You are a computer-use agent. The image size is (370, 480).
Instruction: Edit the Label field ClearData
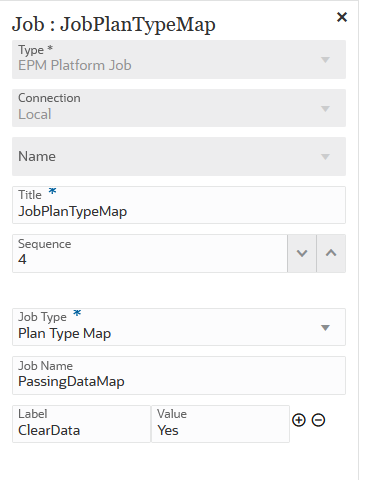81,424
